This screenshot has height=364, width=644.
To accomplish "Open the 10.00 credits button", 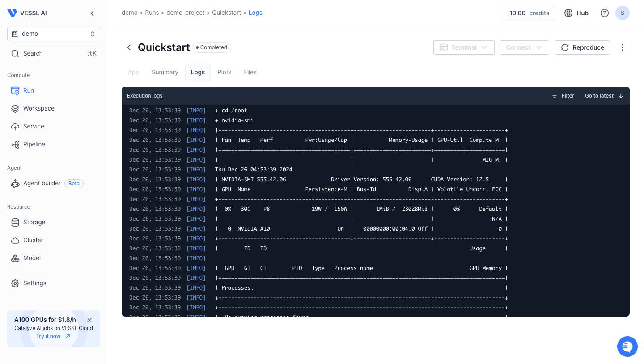I will pyautogui.click(x=529, y=13).
